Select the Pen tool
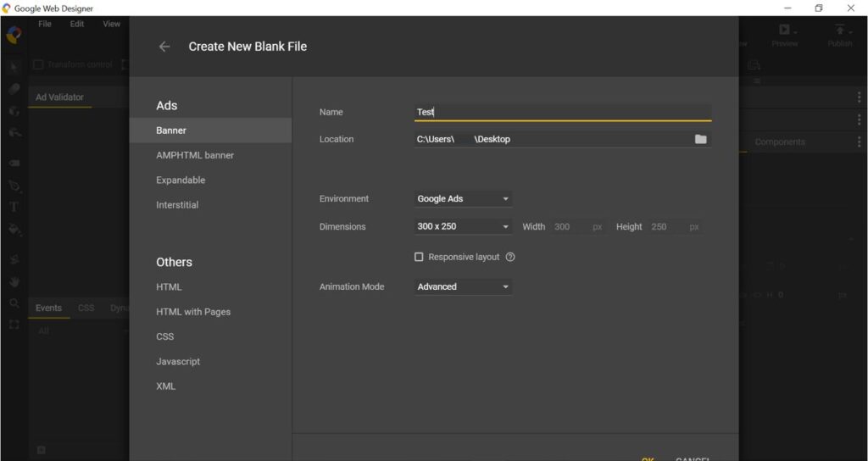The width and height of the screenshot is (868, 461). [x=14, y=186]
